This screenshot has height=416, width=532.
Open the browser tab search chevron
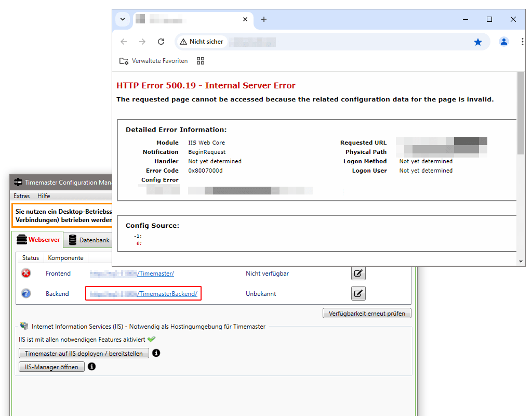pos(123,19)
